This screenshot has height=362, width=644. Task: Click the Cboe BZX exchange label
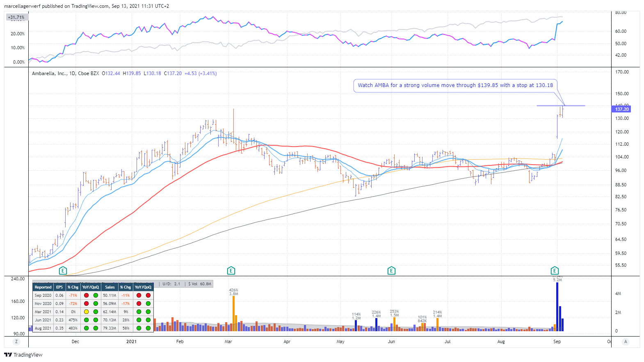(x=88, y=73)
